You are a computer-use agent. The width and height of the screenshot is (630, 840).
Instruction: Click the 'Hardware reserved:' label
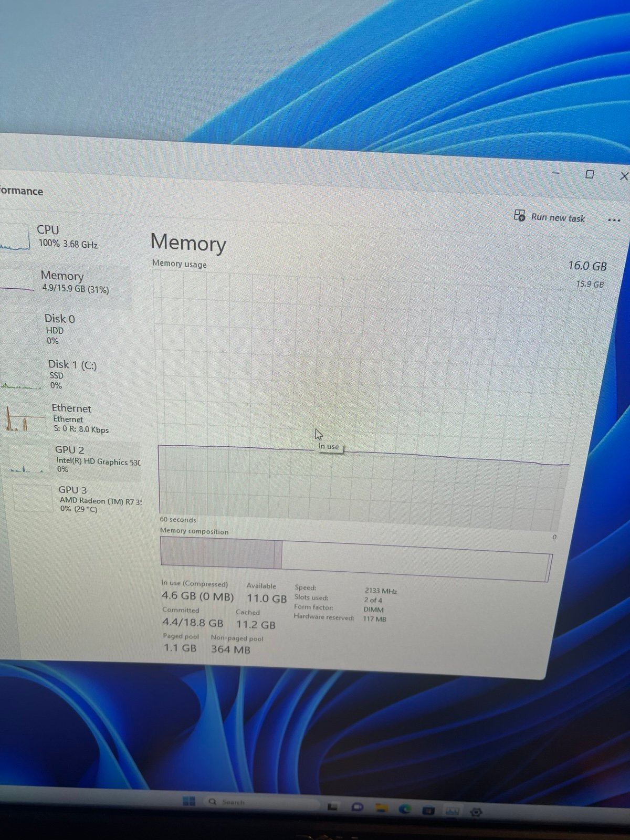[x=324, y=617]
